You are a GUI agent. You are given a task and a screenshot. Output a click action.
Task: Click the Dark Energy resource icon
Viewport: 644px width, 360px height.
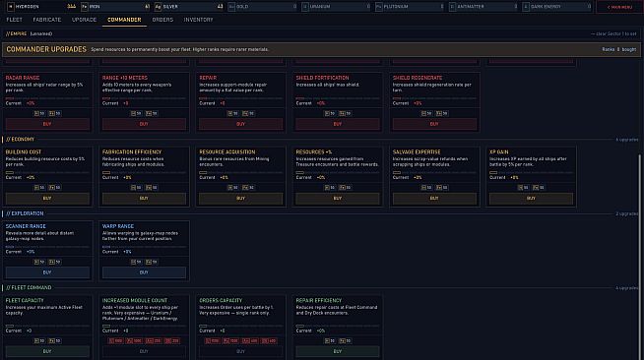tap(526, 7)
